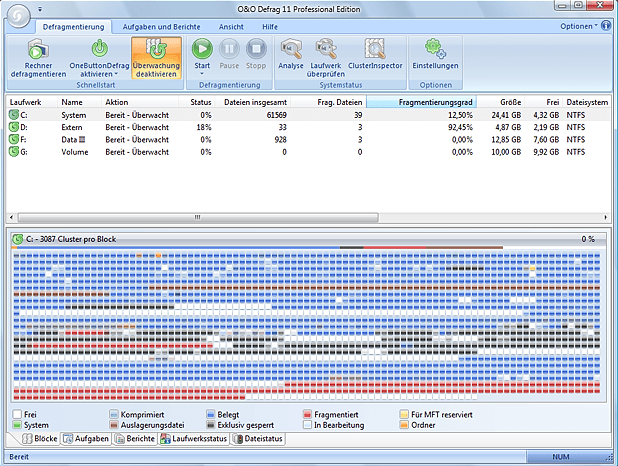Screen dimensions: 618x466
Task: Open the Hilfe ribbon tab
Action: coord(270,27)
